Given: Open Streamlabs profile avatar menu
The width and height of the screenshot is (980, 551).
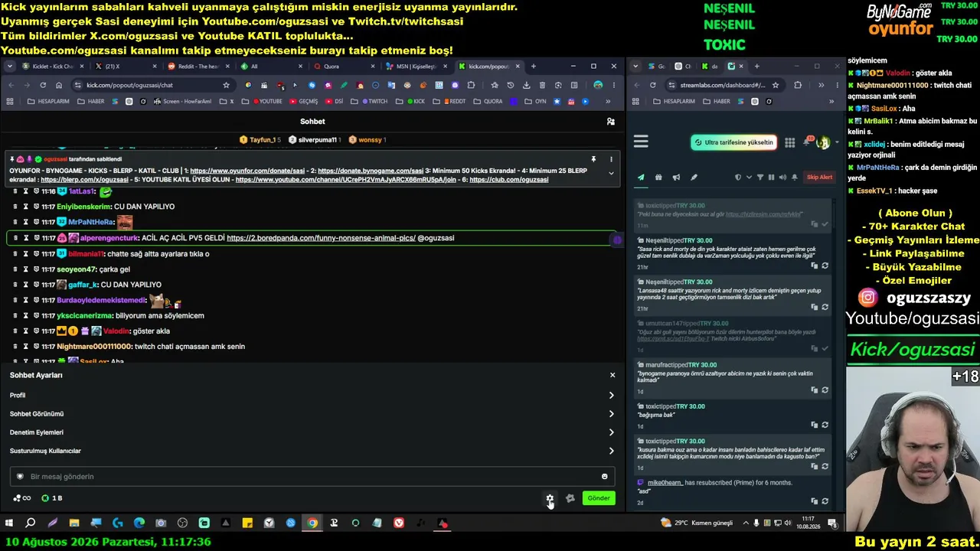Looking at the screenshot, I should [824, 142].
